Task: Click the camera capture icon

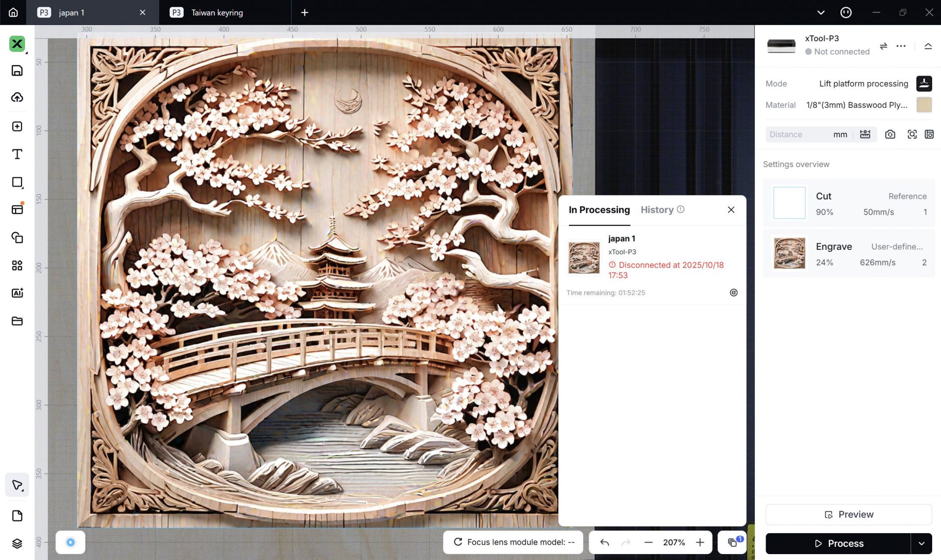Action: (x=890, y=134)
